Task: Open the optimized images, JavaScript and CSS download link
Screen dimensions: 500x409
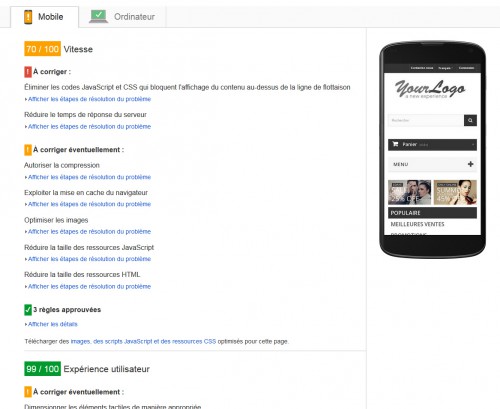Action: [x=143, y=341]
